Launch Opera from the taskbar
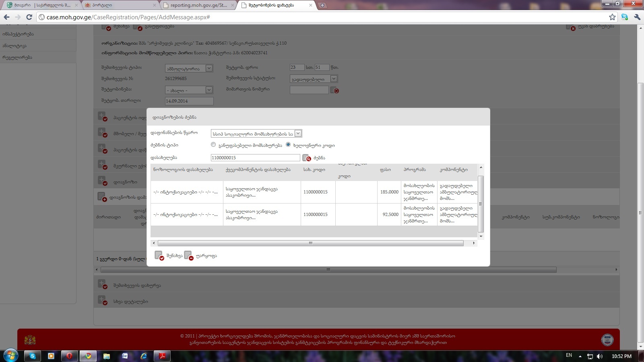Viewport: 644px width, 362px height. [69, 356]
